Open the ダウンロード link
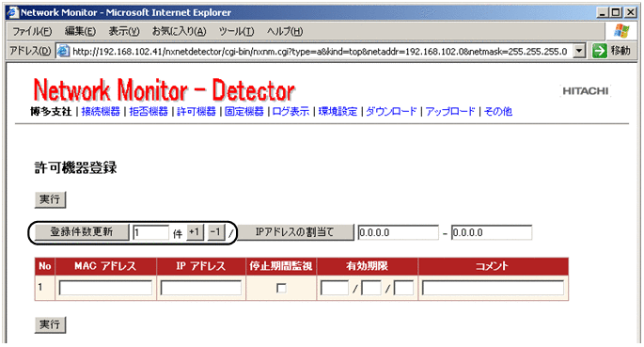The width and height of the screenshot is (644, 347). point(391,111)
